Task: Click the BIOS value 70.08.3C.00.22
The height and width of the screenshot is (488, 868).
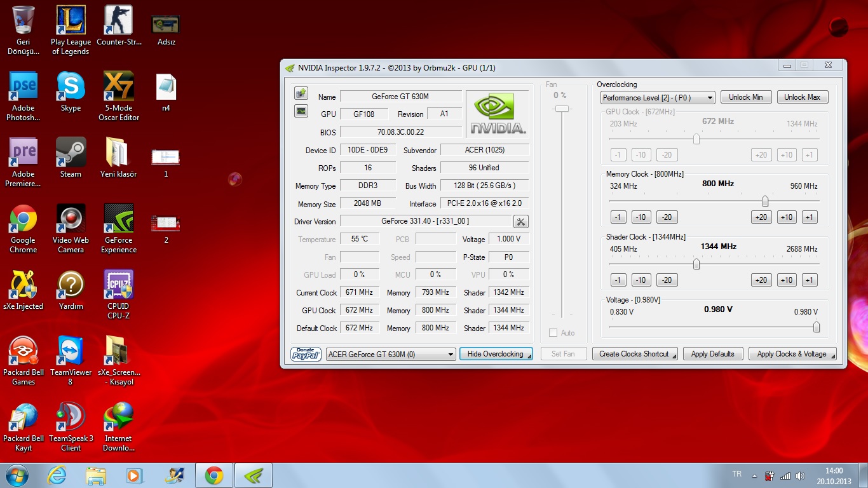Action: coord(400,132)
